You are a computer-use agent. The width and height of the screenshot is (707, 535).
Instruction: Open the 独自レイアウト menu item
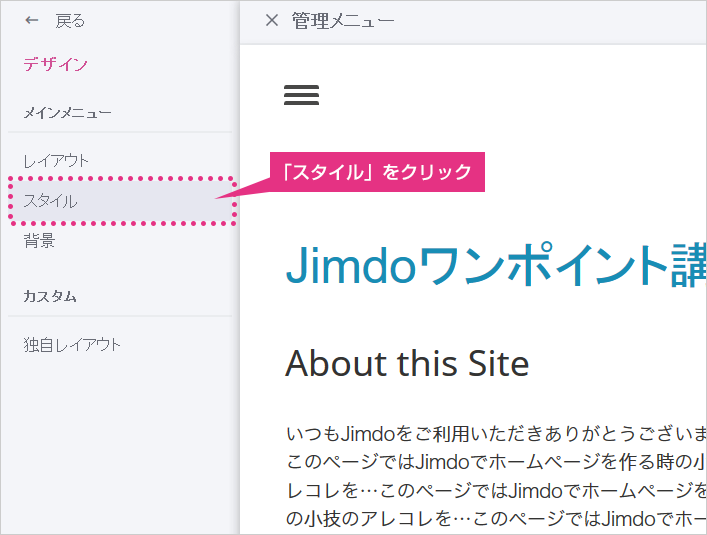click(x=72, y=345)
